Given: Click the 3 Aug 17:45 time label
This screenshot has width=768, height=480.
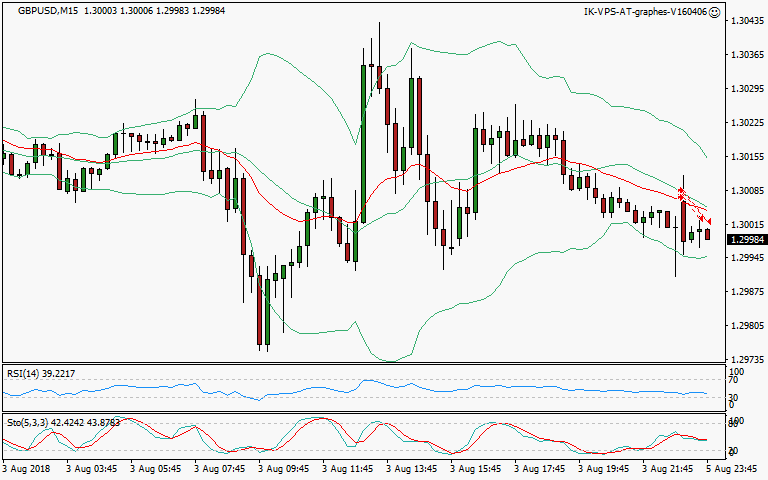Looking at the screenshot, I should 545,468.
